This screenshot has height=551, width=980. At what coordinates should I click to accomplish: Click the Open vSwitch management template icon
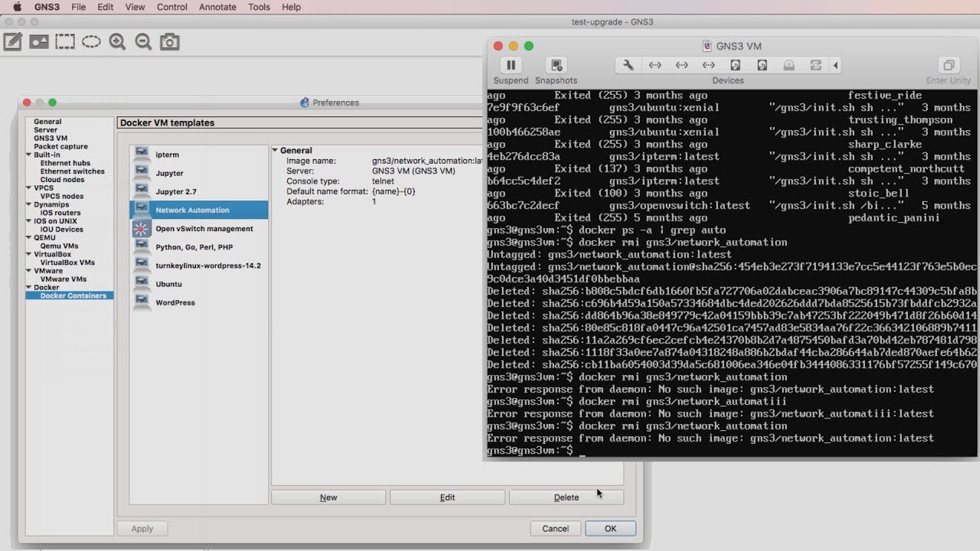click(142, 228)
